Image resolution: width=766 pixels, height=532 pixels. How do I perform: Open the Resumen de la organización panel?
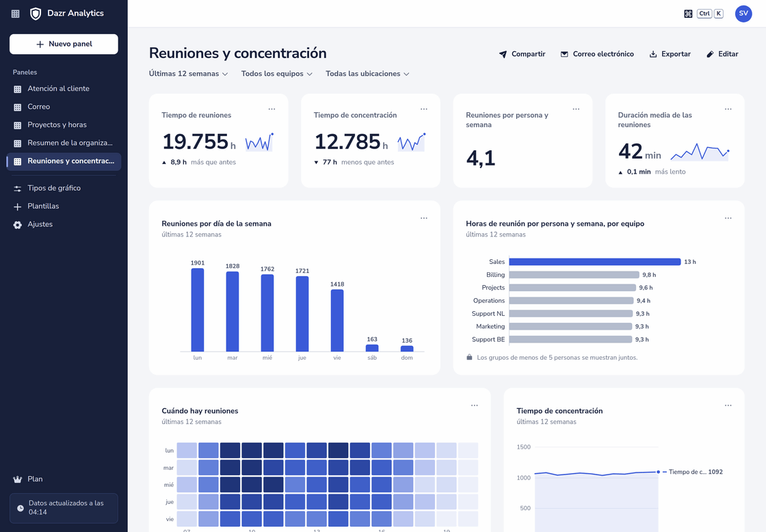[64, 143]
